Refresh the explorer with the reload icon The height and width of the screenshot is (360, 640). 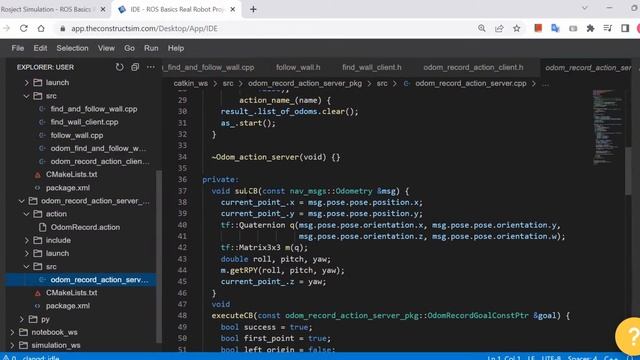pyautogui.click(x=119, y=67)
